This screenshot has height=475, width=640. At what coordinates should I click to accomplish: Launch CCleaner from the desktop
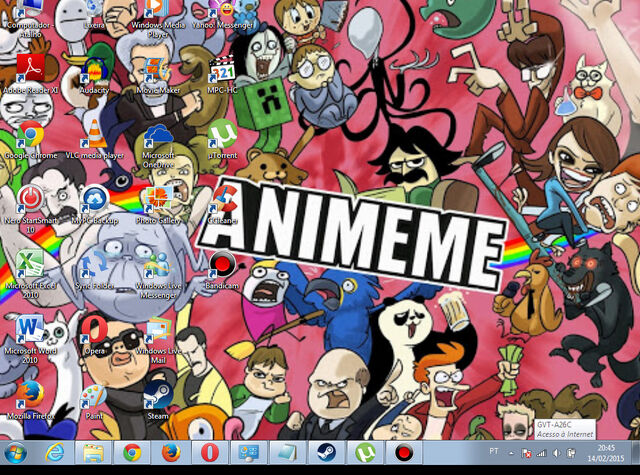(222, 205)
